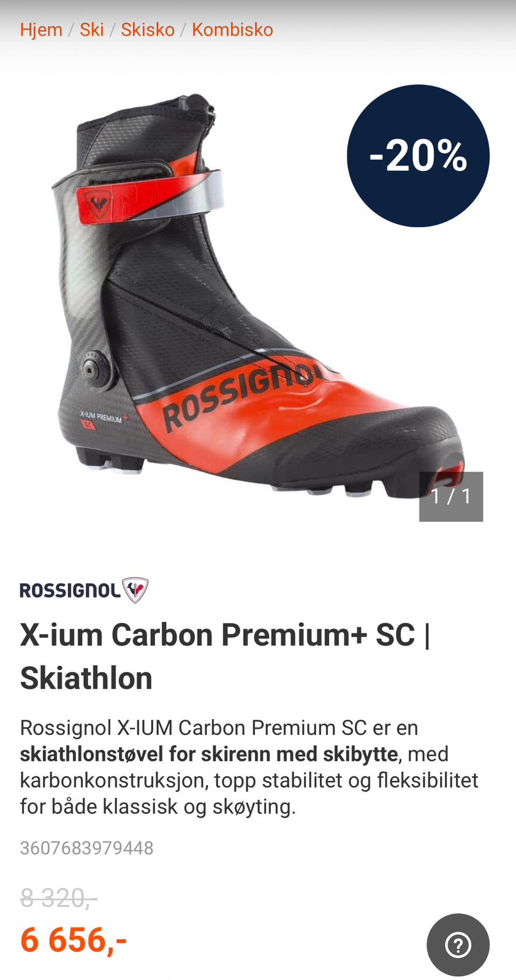The height and width of the screenshot is (980, 516).
Task: Open the Kombisko breadcrumb category
Action: (x=232, y=29)
